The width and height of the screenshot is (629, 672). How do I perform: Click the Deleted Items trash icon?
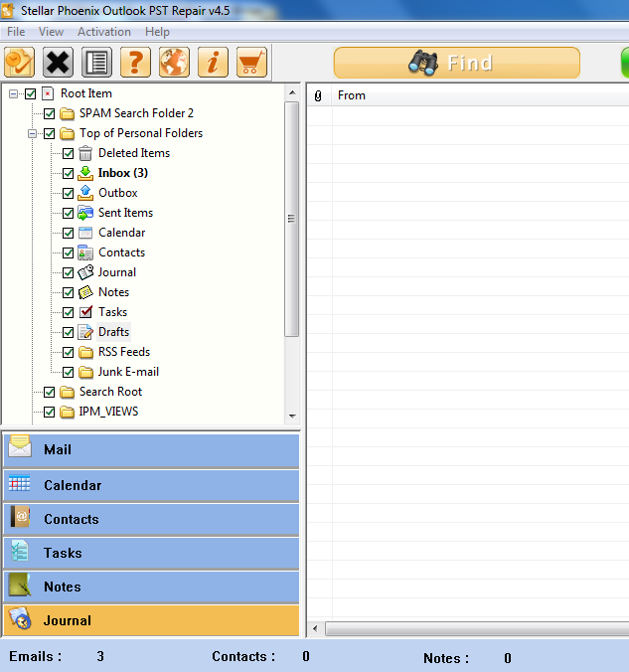pos(85,153)
